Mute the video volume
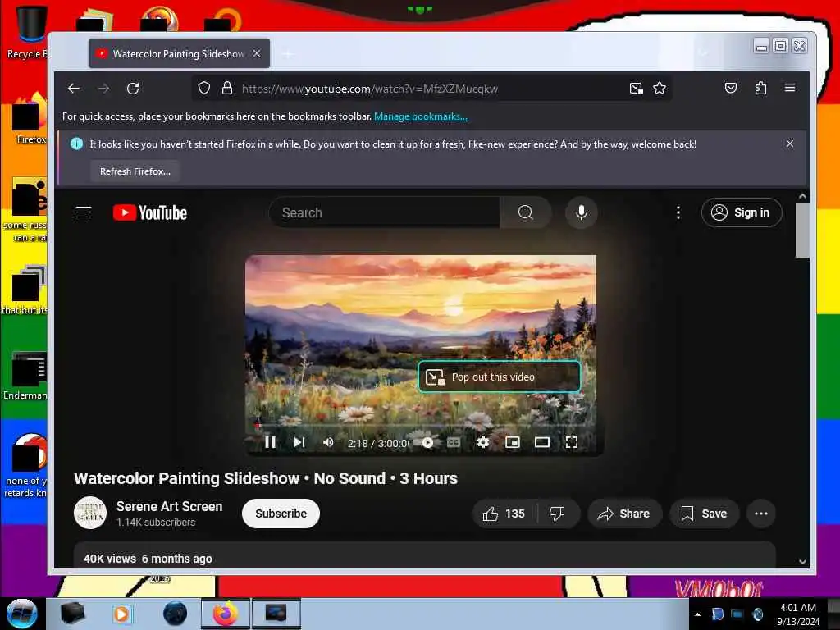The width and height of the screenshot is (840, 630). (328, 442)
